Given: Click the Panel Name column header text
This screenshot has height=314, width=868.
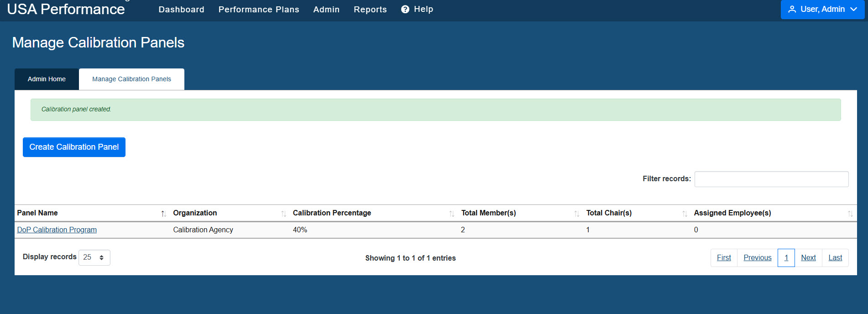Looking at the screenshot, I should point(37,213).
